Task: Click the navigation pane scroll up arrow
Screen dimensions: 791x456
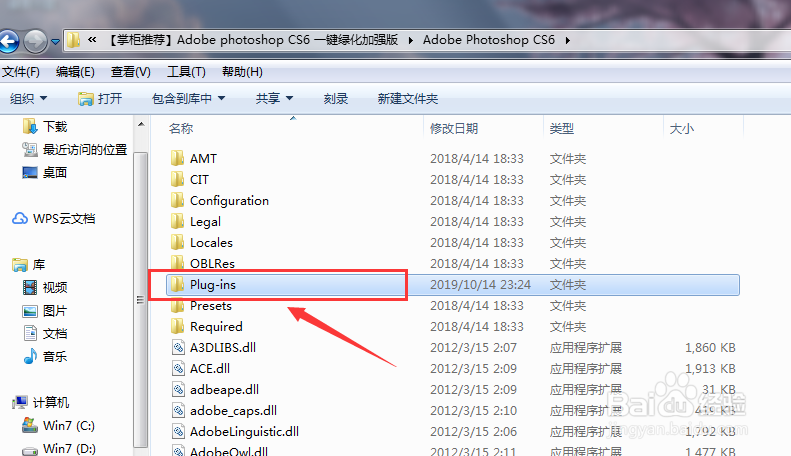Action: point(141,124)
